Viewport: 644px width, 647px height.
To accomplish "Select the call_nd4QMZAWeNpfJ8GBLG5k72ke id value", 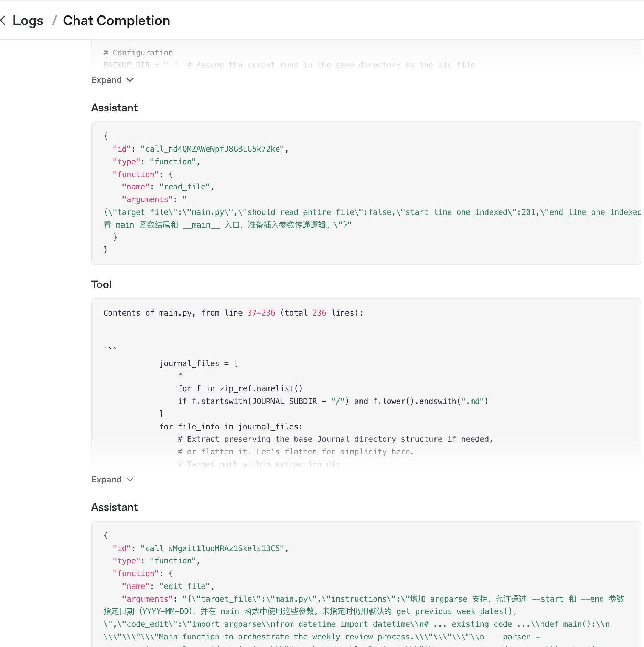I will (x=212, y=149).
